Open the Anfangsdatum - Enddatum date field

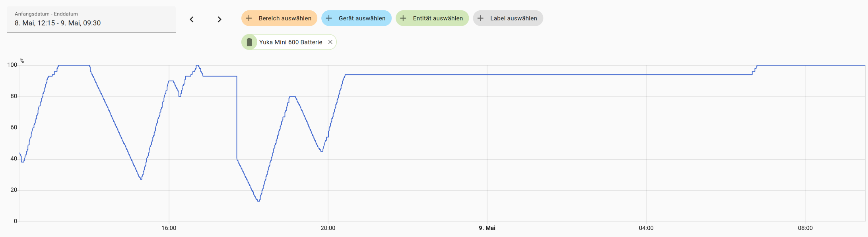[91, 19]
